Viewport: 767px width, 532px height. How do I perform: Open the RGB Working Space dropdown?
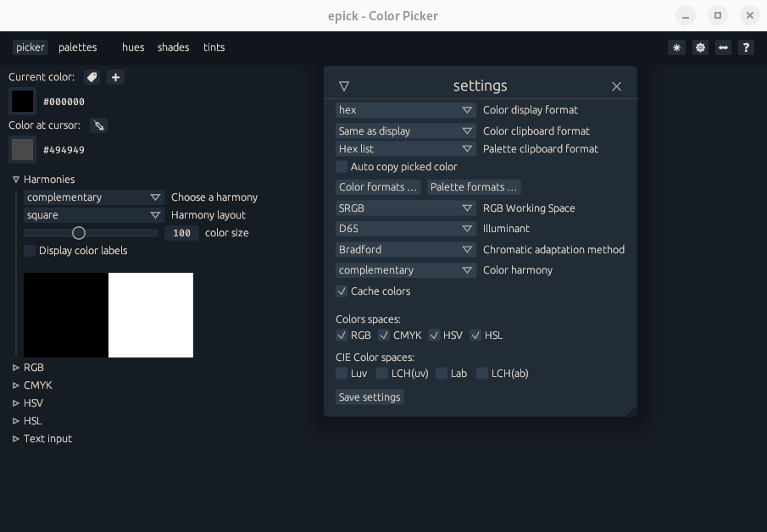(x=405, y=208)
